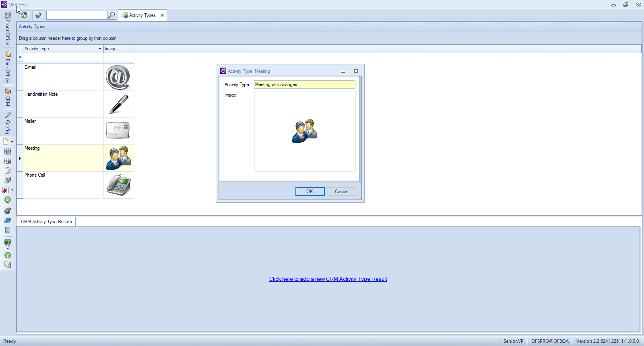Sort by the Activity Type column header

pyautogui.click(x=63, y=49)
